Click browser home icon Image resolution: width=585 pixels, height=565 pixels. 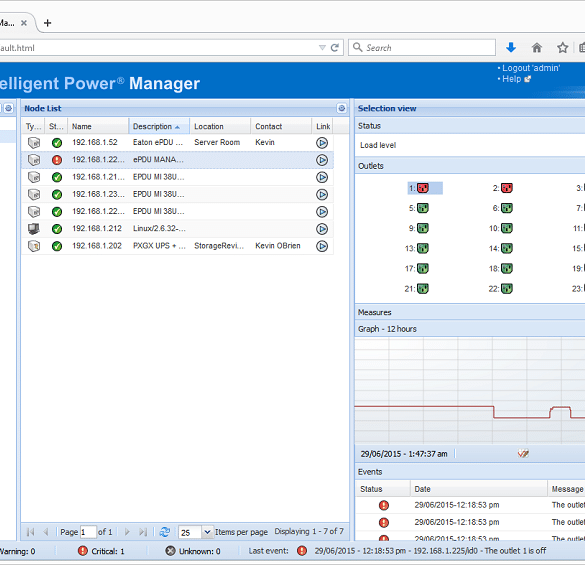[536, 47]
